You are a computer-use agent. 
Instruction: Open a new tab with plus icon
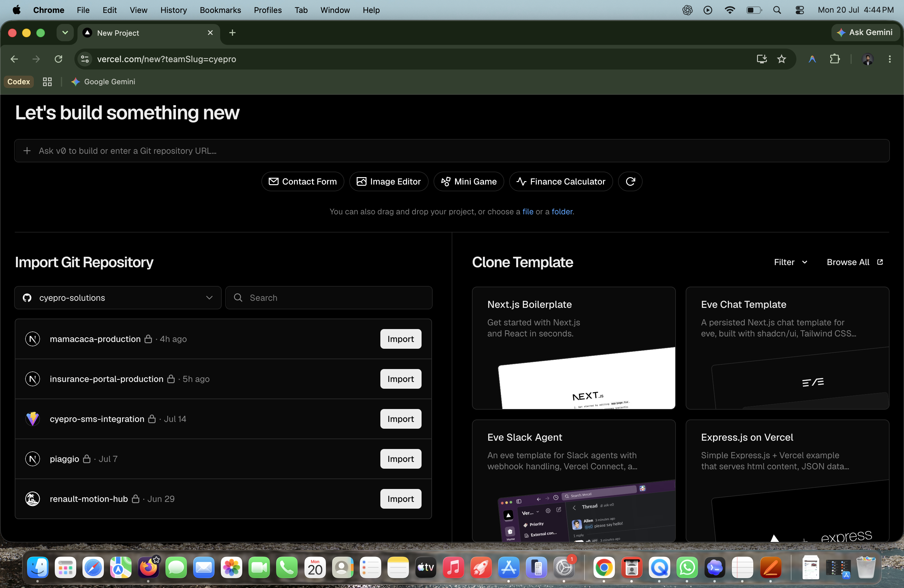[232, 33]
